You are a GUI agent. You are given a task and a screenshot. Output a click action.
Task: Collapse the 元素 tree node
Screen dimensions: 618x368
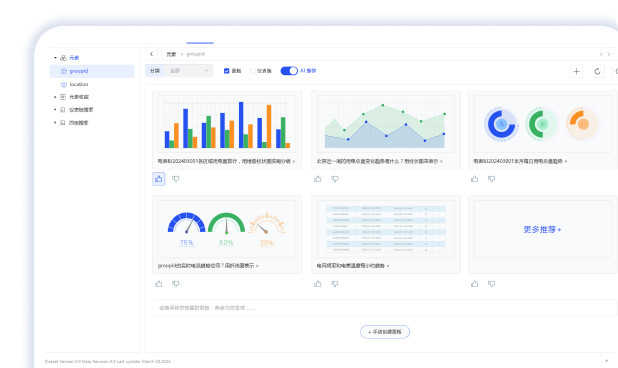(55, 58)
